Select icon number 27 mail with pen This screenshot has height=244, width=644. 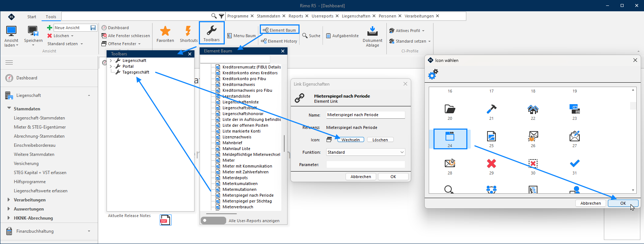tap(575, 136)
